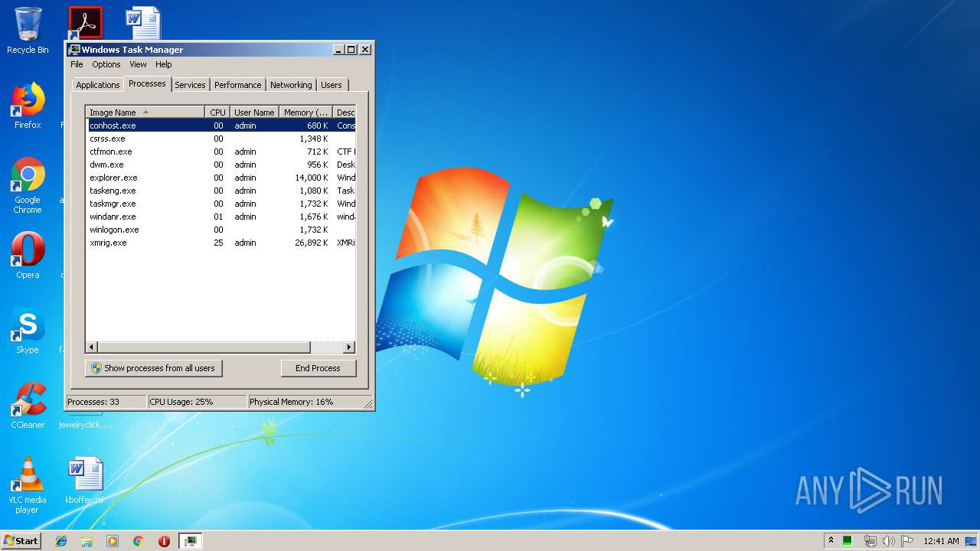Open VLC media player shortcut
The width and height of the screenshot is (980, 551).
(28, 485)
